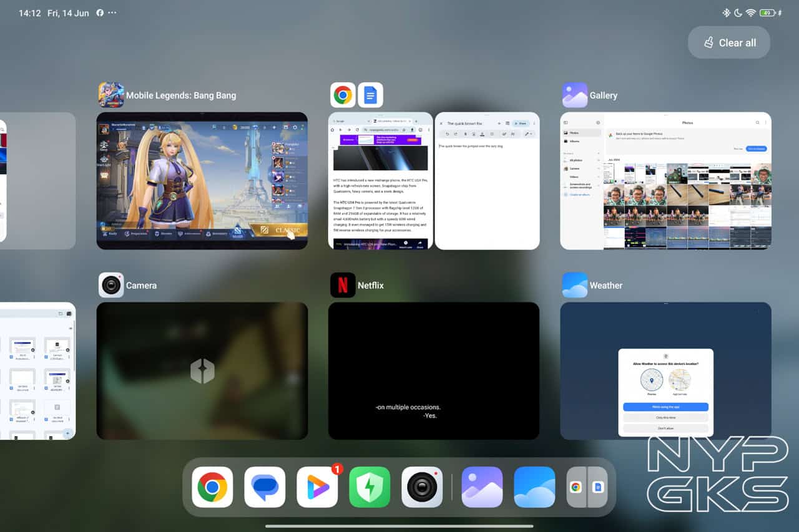Open Chrome and Docs split-screen pair in dock
799x532 pixels.
pyautogui.click(x=587, y=487)
